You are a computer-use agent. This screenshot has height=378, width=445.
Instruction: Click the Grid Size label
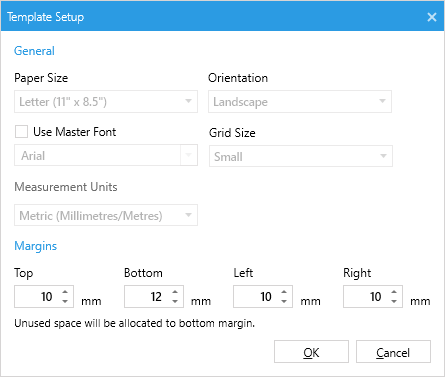tap(232, 133)
